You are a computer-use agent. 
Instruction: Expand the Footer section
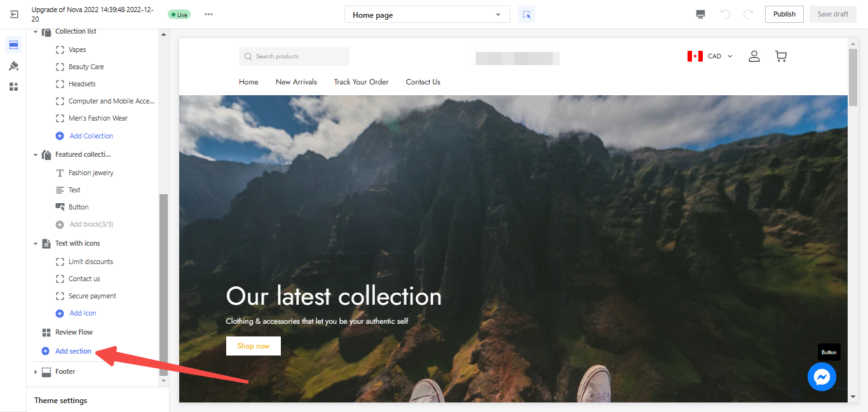pyautogui.click(x=36, y=372)
